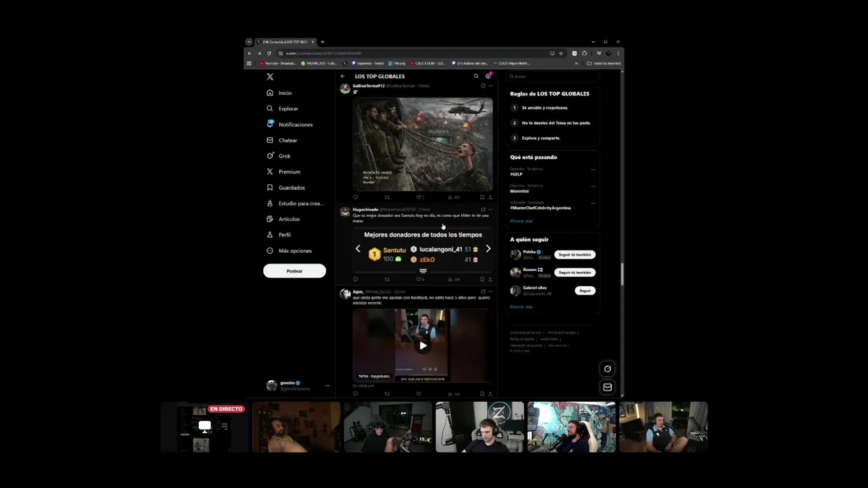The height and width of the screenshot is (488, 868).
Task: Click Mostrar más under A quién seguir
Action: [521, 307]
